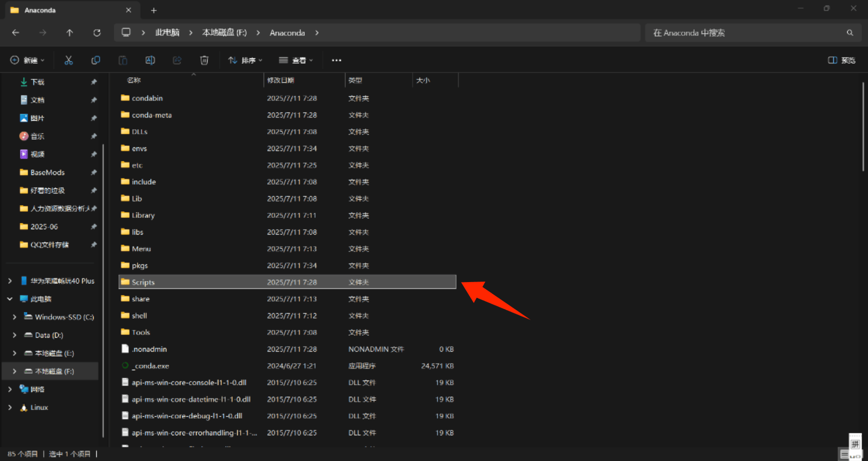Click the Delete trash icon
The image size is (868, 461).
click(x=204, y=60)
